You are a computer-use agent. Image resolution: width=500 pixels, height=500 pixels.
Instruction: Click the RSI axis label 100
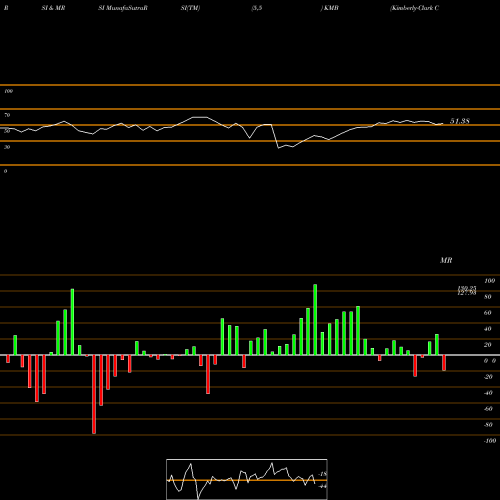pos(9,91)
